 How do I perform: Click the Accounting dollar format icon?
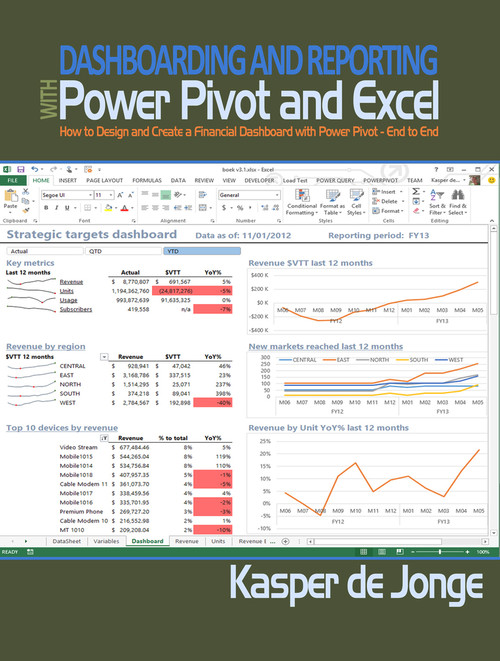tap(224, 207)
